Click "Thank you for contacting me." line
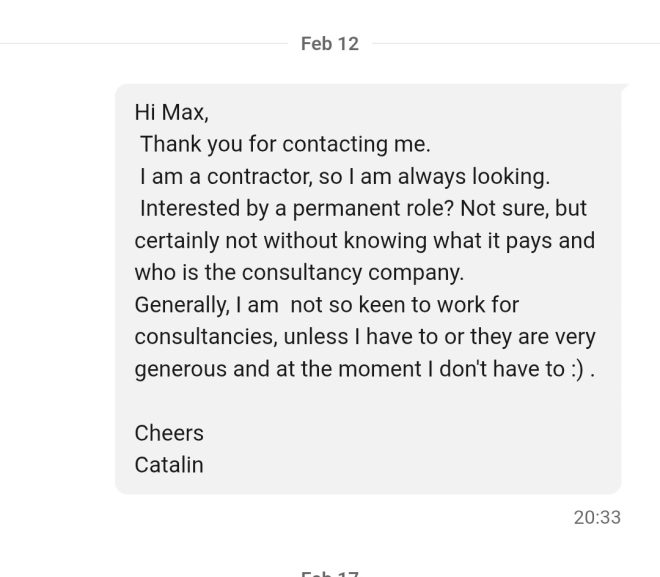The width and height of the screenshot is (660, 577). point(285,144)
